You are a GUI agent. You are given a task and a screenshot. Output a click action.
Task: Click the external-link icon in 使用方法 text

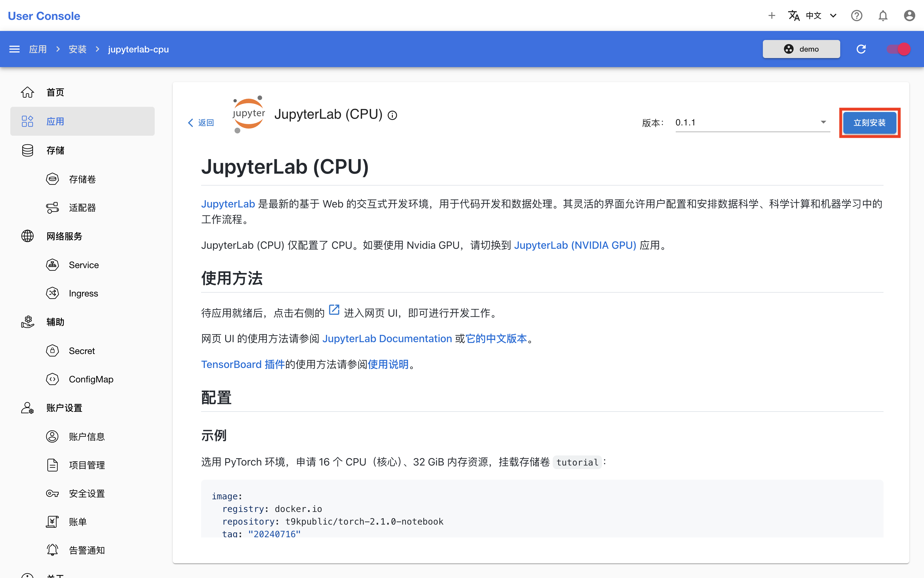(334, 310)
